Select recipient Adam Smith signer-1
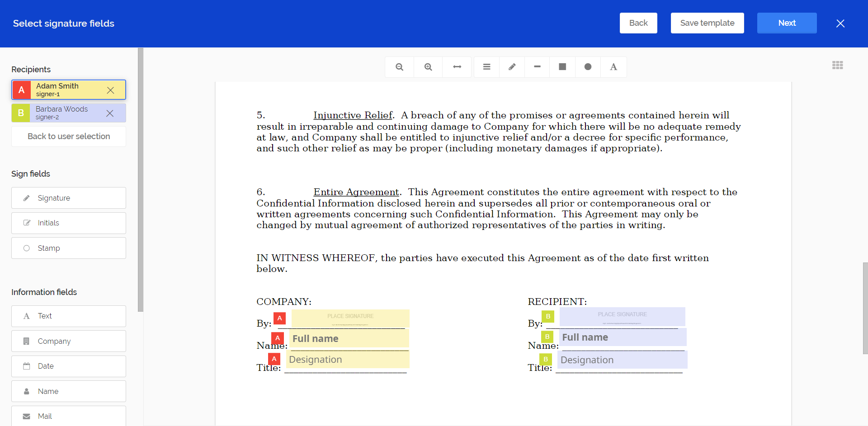The height and width of the screenshot is (426, 868). coord(63,90)
